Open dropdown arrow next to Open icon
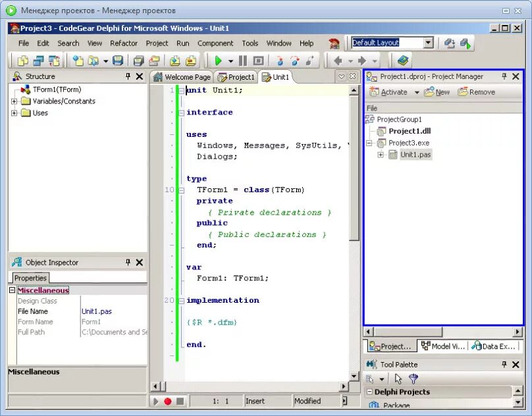This screenshot has height=416, width=532. pyautogui.click(x=106, y=61)
